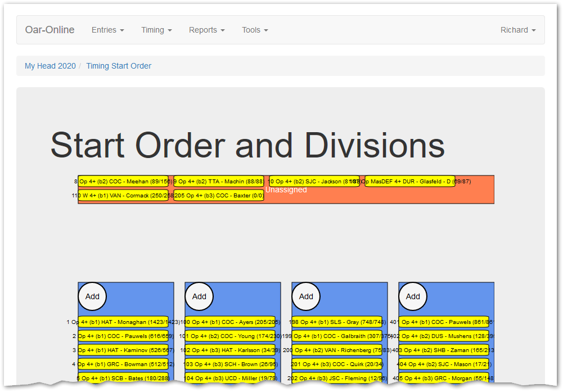Open the Reports dropdown
Viewport: 563px width, 392px height.
206,30
